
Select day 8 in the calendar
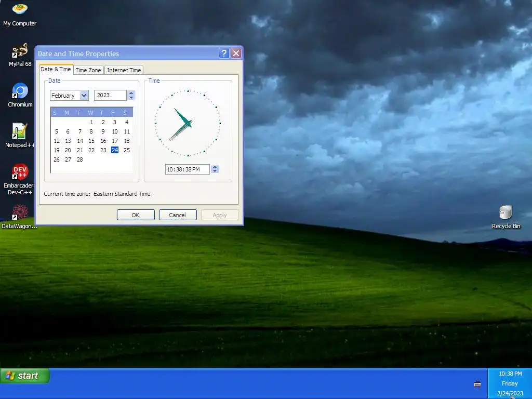[91, 131]
